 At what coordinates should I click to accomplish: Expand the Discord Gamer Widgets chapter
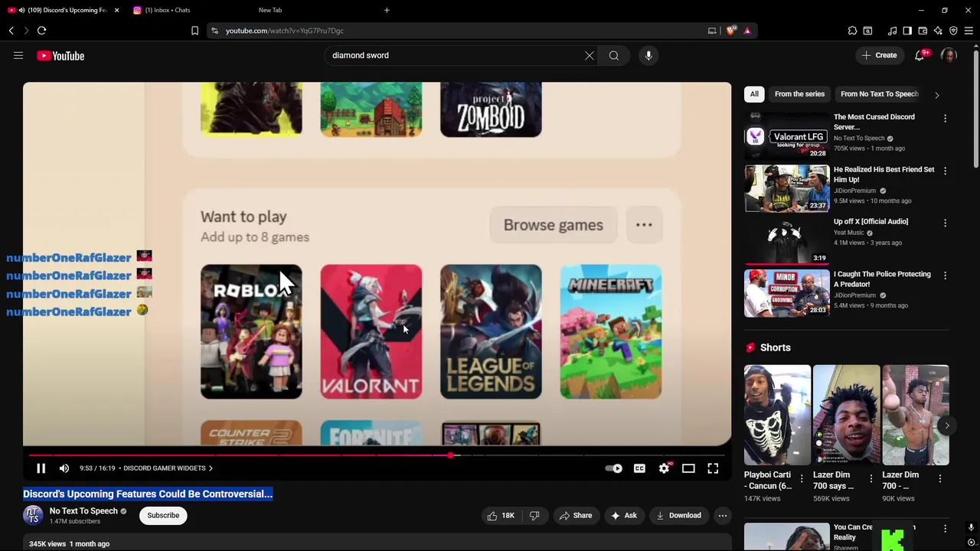tap(168, 468)
